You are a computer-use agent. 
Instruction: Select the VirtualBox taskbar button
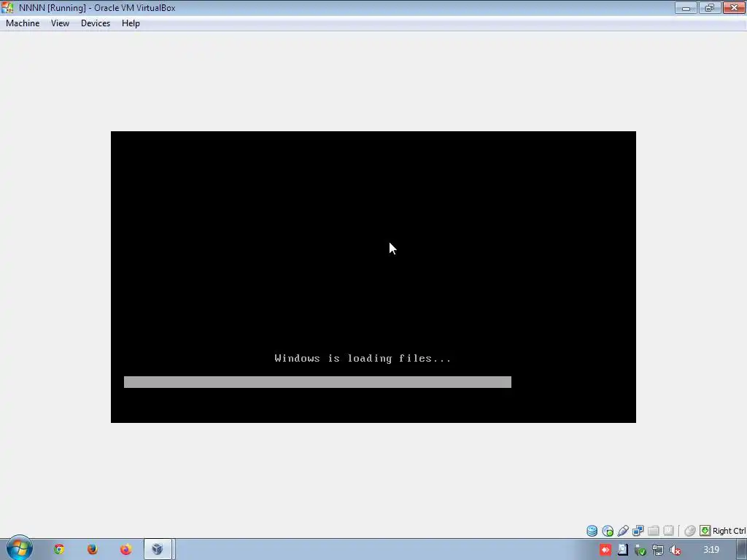159,549
